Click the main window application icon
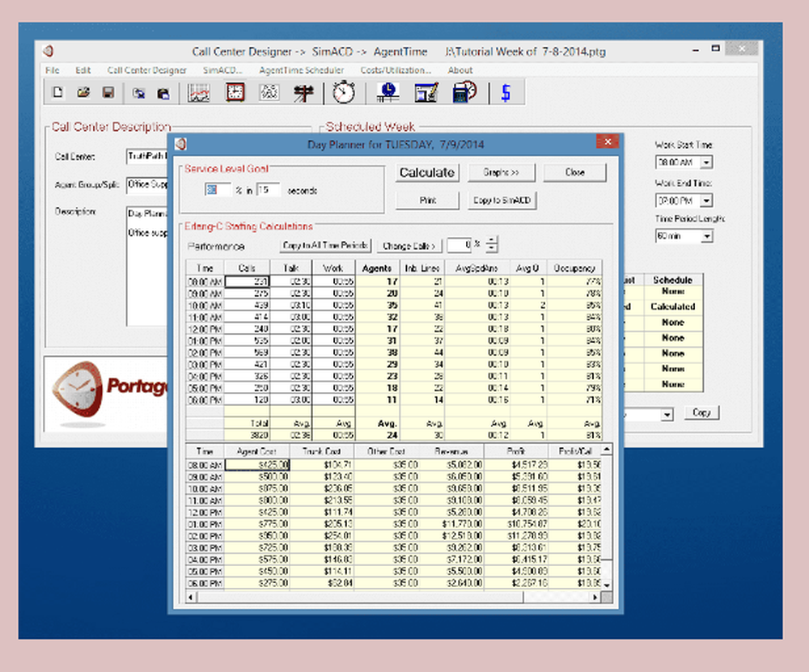Screen dimensions: 809x672 tap(48, 51)
